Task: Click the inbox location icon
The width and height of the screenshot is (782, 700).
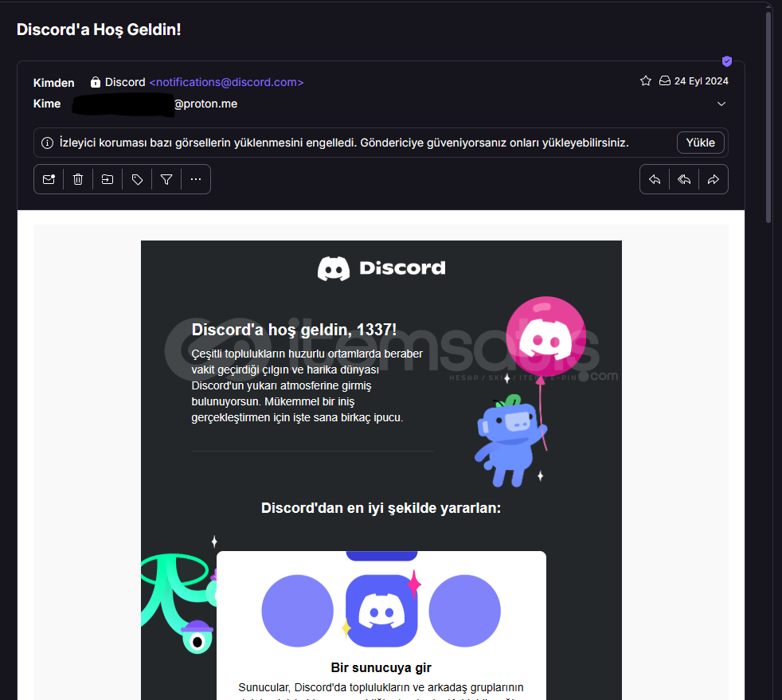Action: [x=665, y=80]
